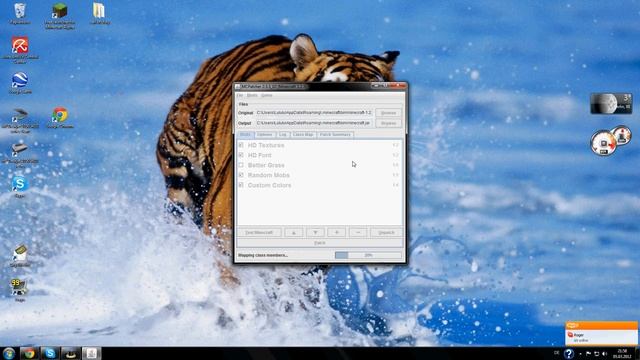Viewport: 640px width, 360px height.
Task: Click the round sidebar gadget with red arrow
Action: [604, 143]
